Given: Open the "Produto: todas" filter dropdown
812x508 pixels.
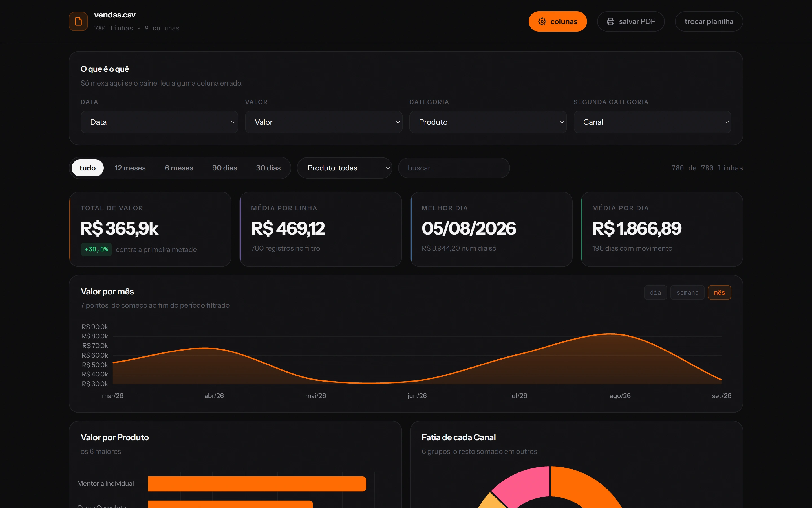Looking at the screenshot, I should coord(345,168).
